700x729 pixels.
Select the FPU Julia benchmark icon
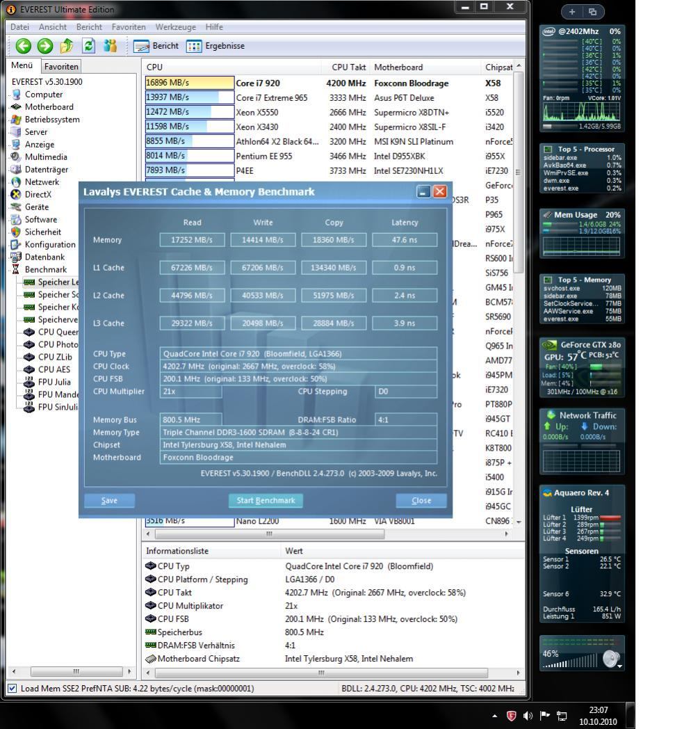click(29, 382)
